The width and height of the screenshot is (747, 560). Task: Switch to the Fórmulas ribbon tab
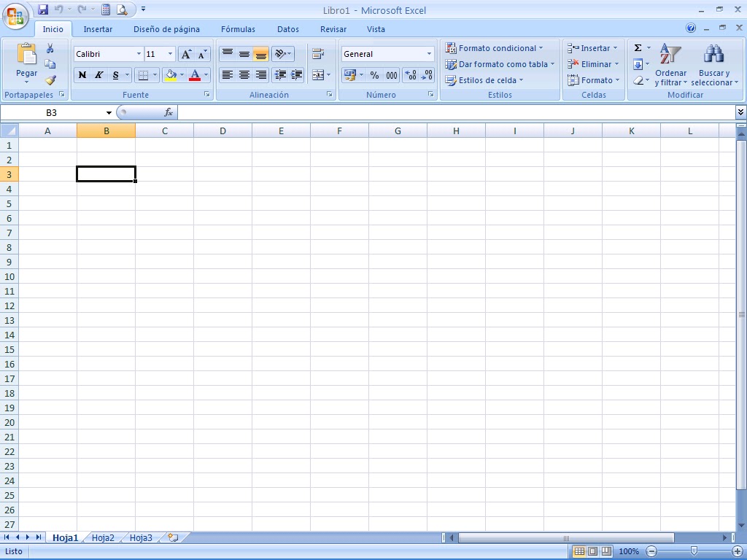point(238,29)
